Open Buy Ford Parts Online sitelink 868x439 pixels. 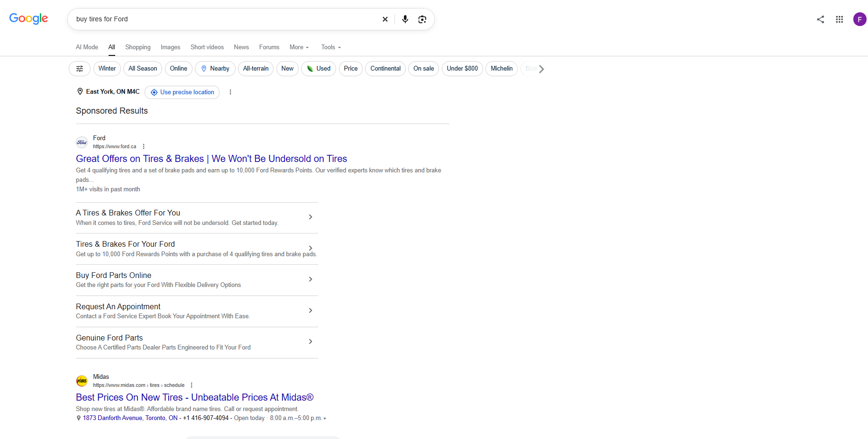click(x=197, y=280)
